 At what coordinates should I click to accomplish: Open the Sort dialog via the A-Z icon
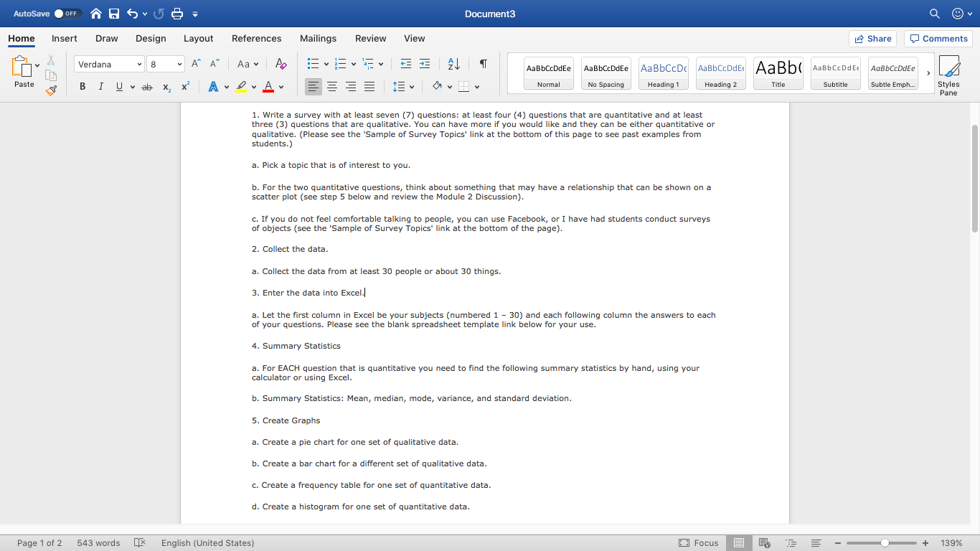(452, 64)
